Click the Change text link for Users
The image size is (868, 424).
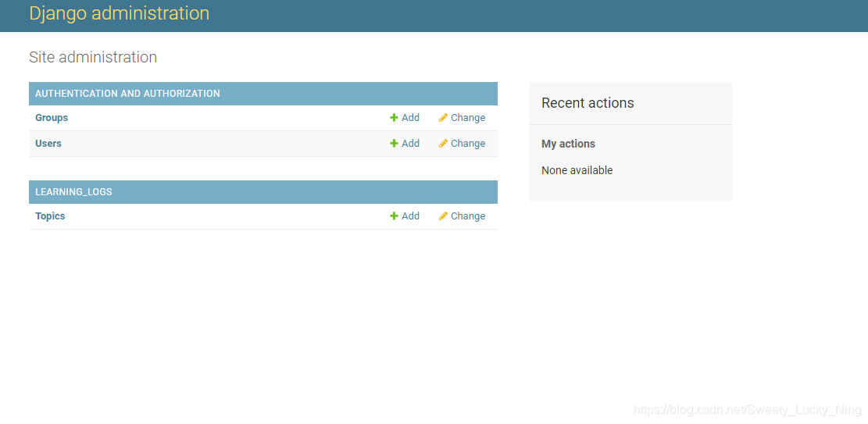(x=468, y=144)
